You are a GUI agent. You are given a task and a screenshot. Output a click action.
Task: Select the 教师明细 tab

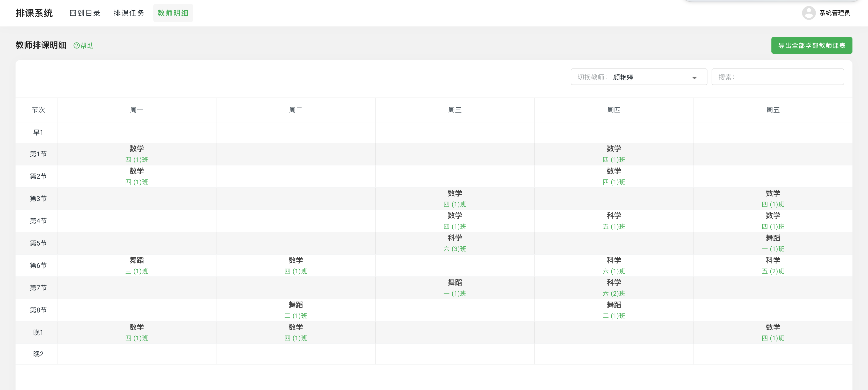coord(173,13)
